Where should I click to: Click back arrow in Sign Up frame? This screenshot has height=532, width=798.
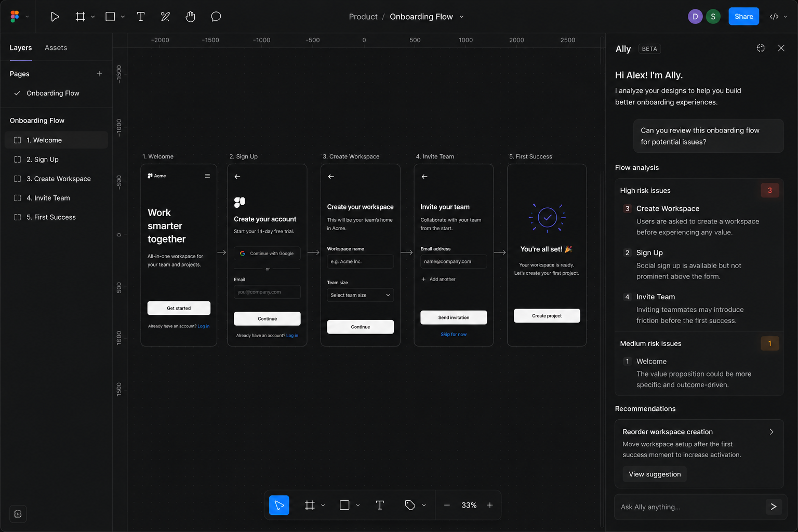(237, 177)
